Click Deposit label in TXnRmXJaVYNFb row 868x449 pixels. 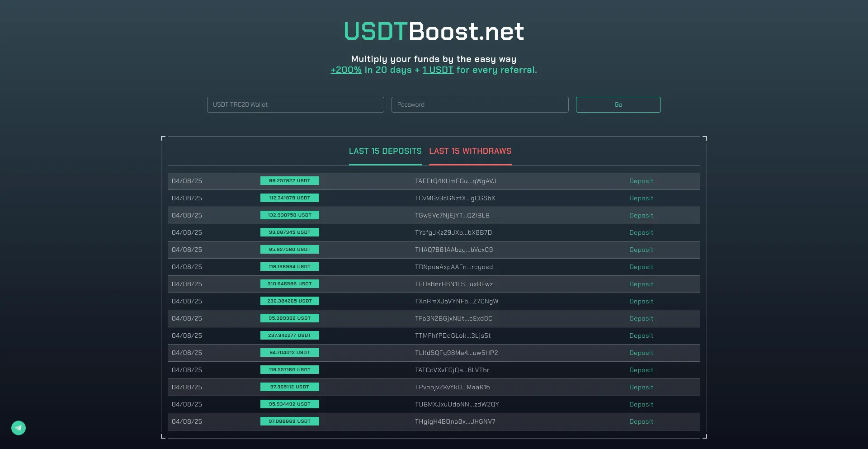[641, 301]
